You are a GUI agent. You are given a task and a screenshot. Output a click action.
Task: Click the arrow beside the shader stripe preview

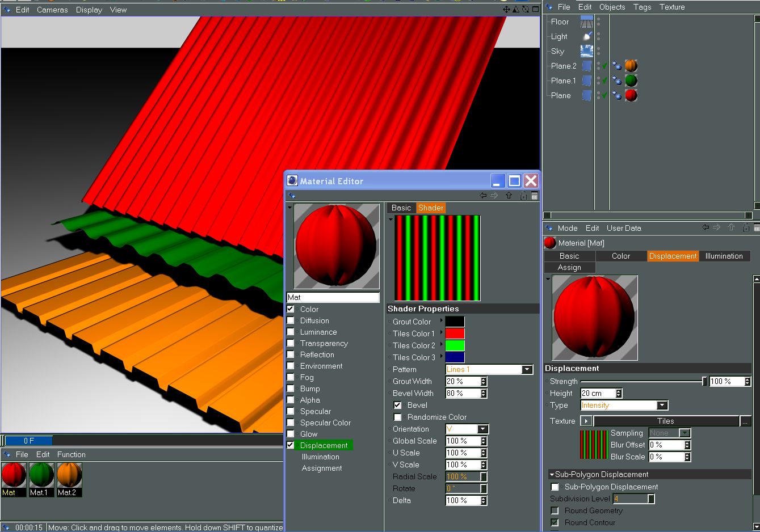[x=391, y=219]
